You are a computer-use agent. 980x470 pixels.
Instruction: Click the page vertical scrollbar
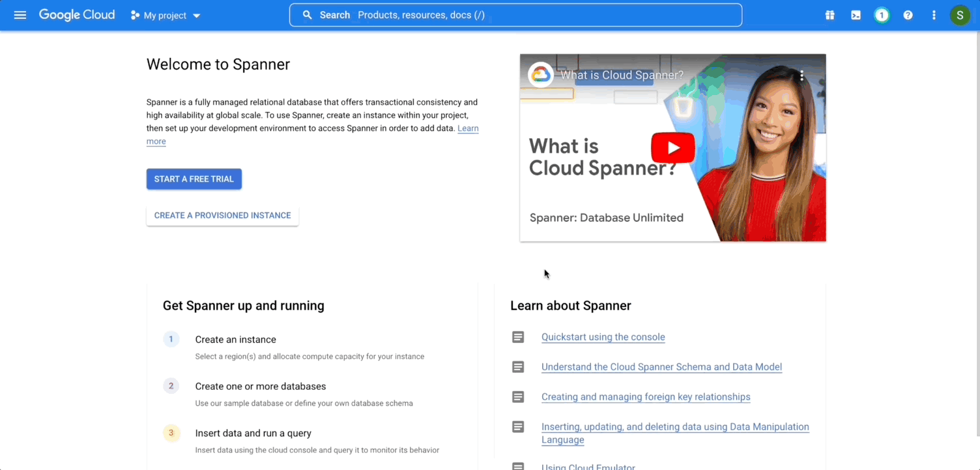pos(976,234)
